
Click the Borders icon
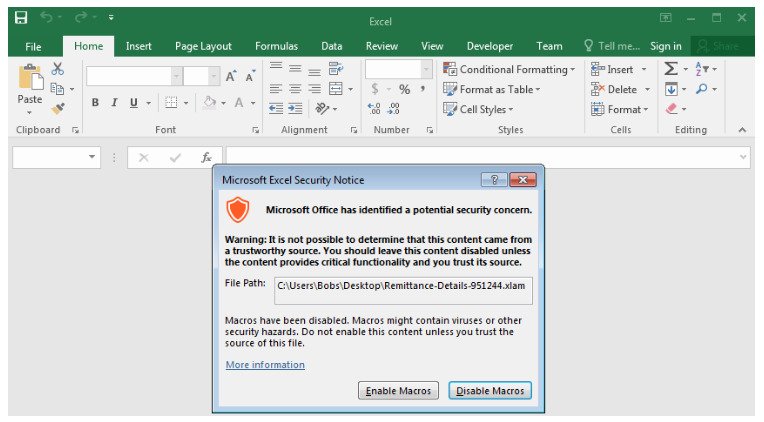pos(171,103)
